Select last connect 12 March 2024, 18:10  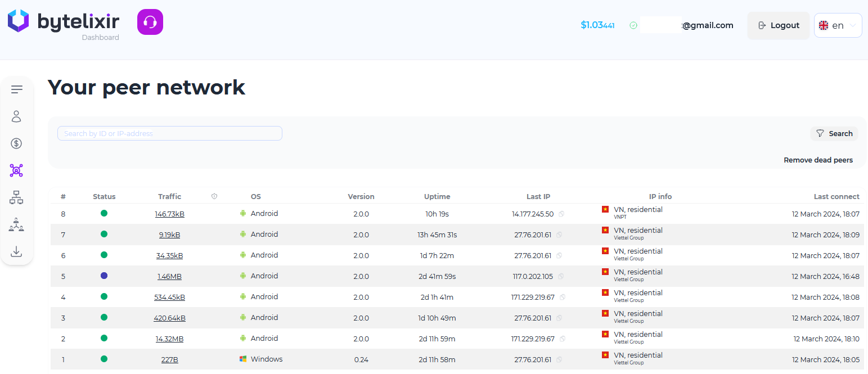tap(826, 339)
